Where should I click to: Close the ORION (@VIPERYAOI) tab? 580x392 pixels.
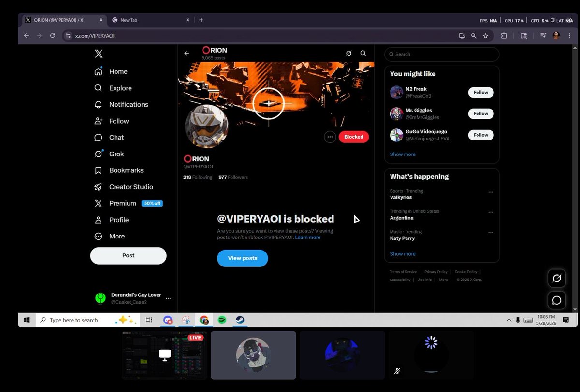click(101, 20)
